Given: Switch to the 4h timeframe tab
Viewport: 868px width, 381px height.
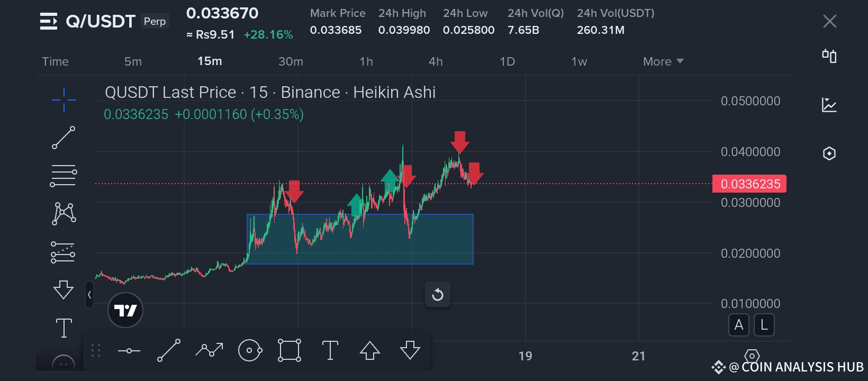Looking at the screenshot, I should click(436, 61).
